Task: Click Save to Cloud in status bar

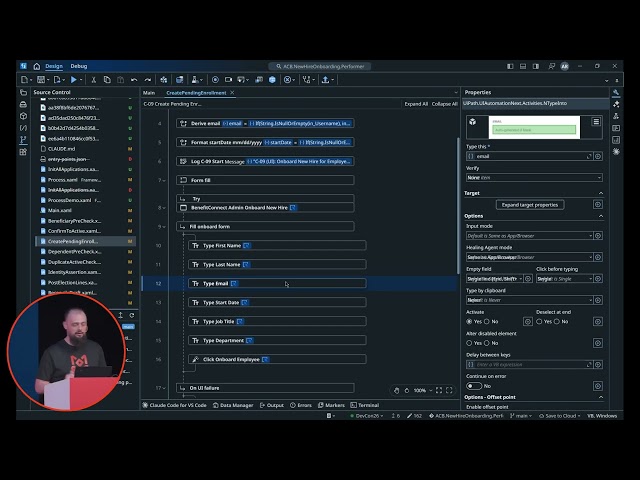Action: 560,416
